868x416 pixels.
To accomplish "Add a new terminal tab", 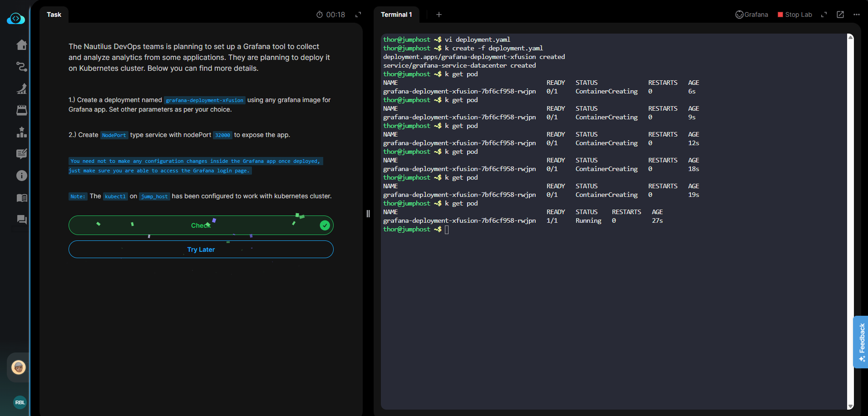I will [x=439, y=15].
